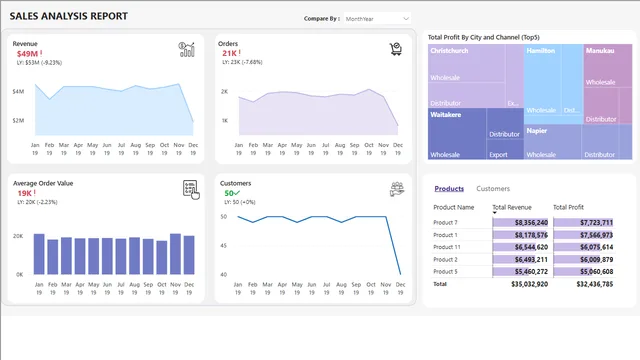Viewport: 640px width, 360px height.
Task: Select the Product 1 row
Action: point(523,235)
